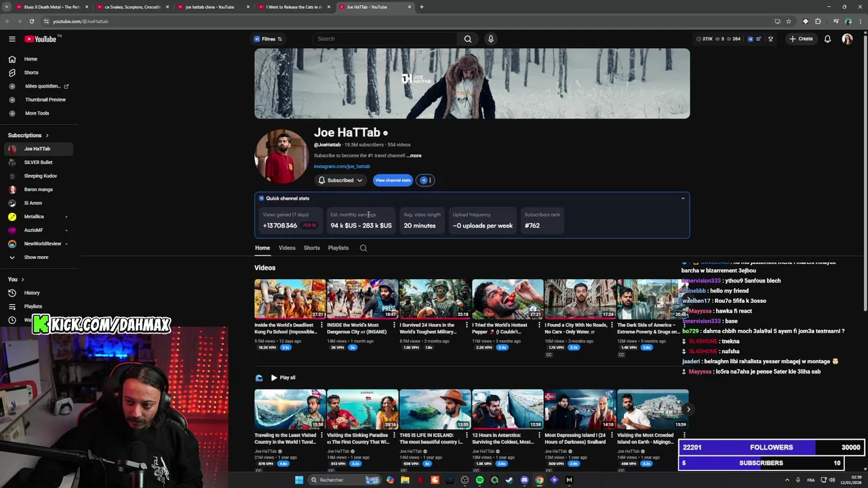868x488 pixels.
Task: Select the channel Home tab
Action: (x=262, y=248)
